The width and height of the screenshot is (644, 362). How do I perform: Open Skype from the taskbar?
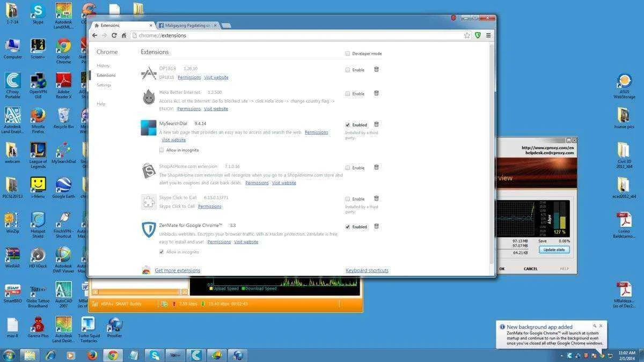coord(155,355)
